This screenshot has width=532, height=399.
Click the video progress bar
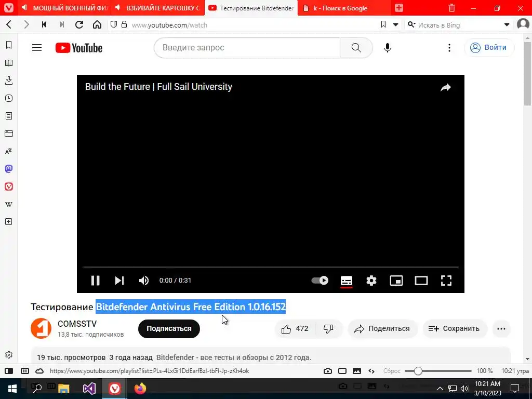(x=270, y=268)
